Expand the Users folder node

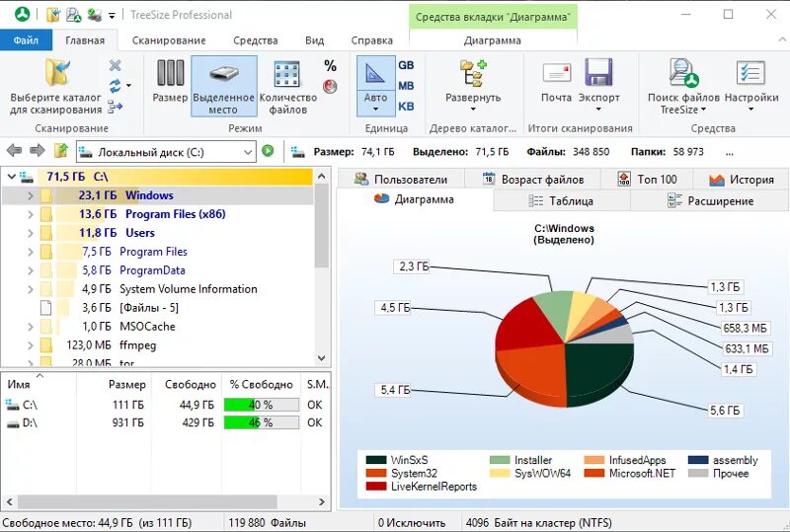tap(31, 233)
